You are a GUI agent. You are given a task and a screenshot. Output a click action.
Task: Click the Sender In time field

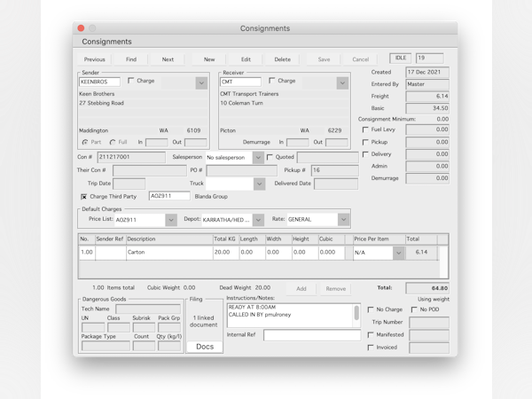(156, 142)
